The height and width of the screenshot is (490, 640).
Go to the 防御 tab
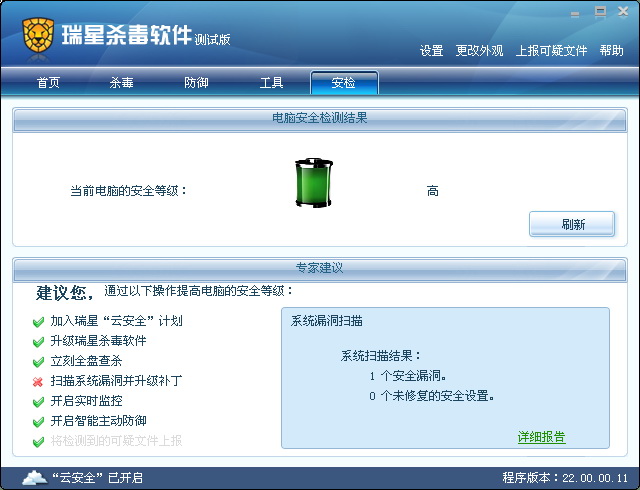[x=196, y=83]
